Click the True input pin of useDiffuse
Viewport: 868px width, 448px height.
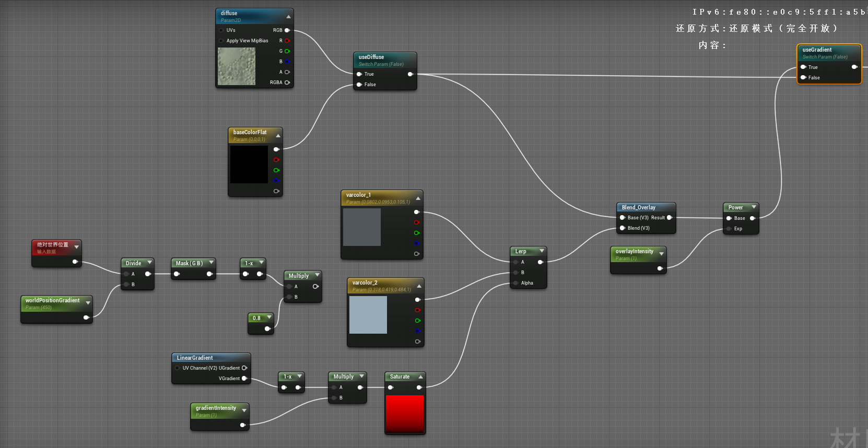coord(359,74)
